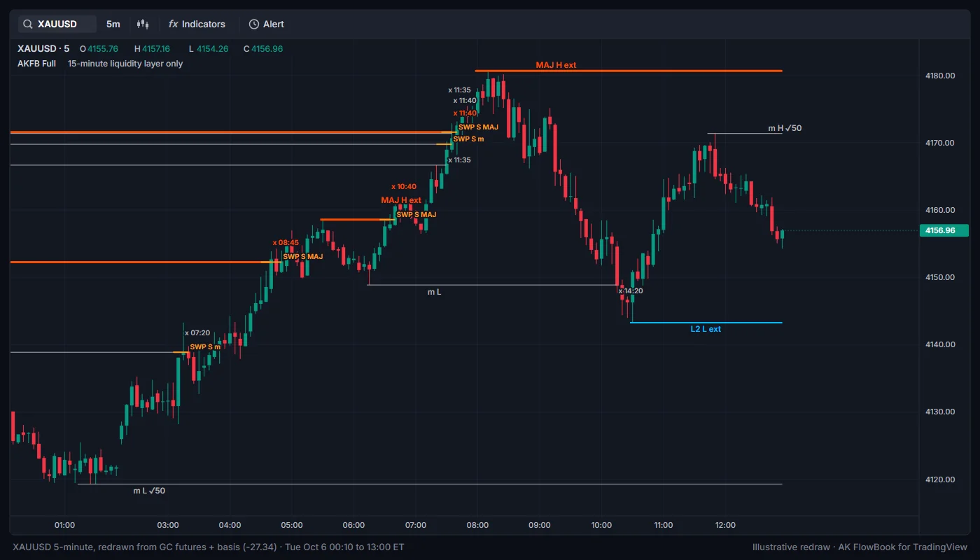This screenshot has height=560, width=980.
Task: Click the 4170.00 price axis label
Action: 940,143
